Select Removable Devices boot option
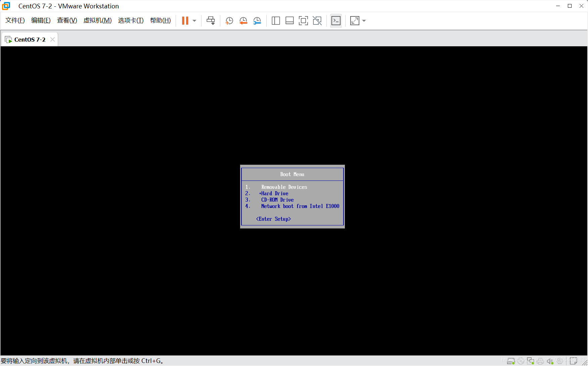 [284, 187]
